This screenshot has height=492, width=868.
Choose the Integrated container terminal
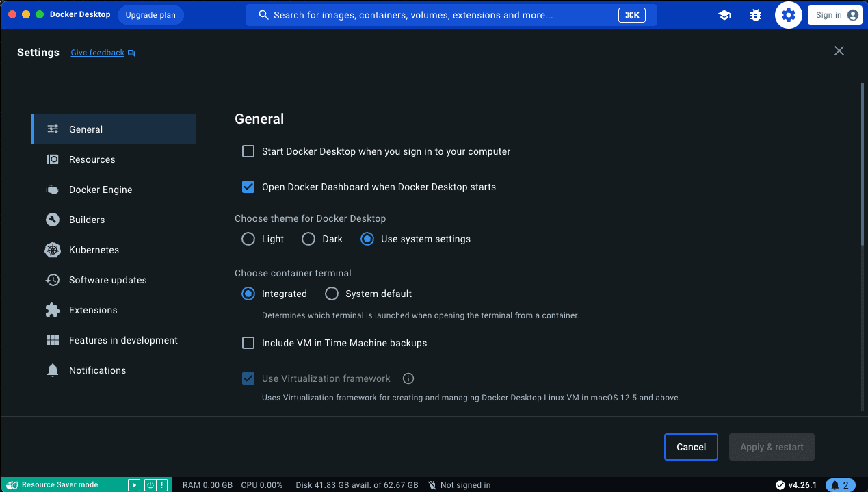(248, 294)
